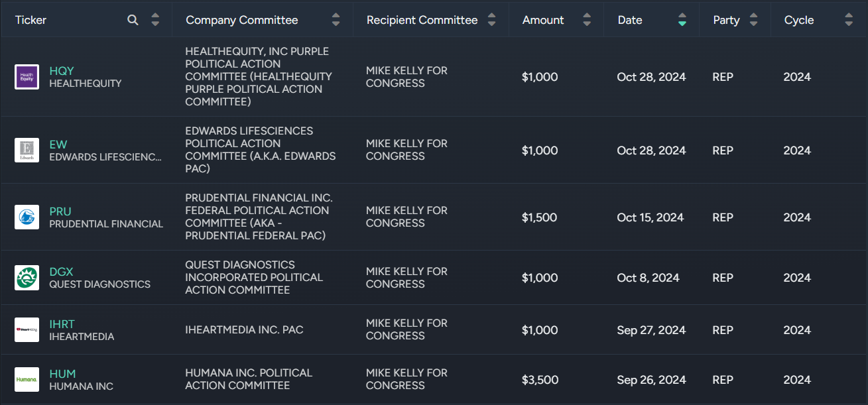The image size is (868, 405).
Task: Sort the table by Amount arrows
Action: 587,20
